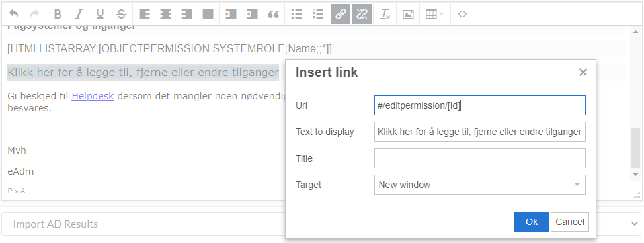Open the Target dropdown
The width and height of the screenshot is (644, 243).
point(480,185)
